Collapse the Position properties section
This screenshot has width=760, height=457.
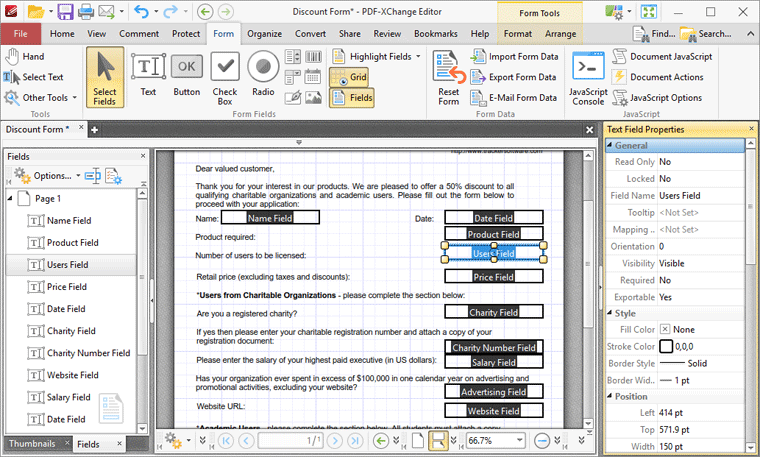609,396
